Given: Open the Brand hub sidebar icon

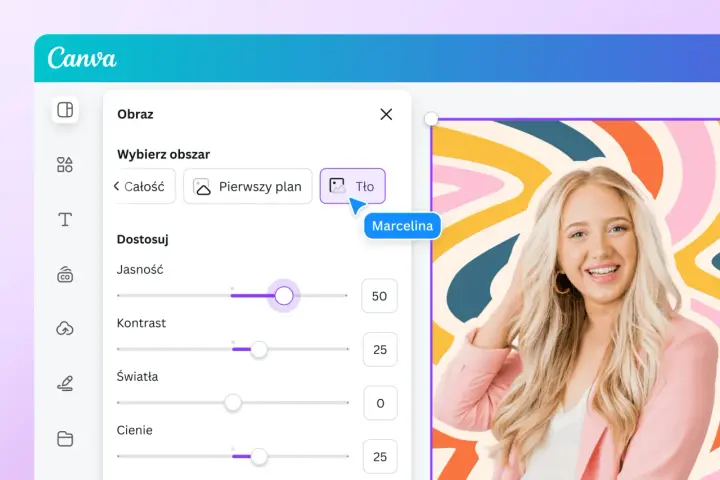Looking at the screenshot, I should point(65,274).
